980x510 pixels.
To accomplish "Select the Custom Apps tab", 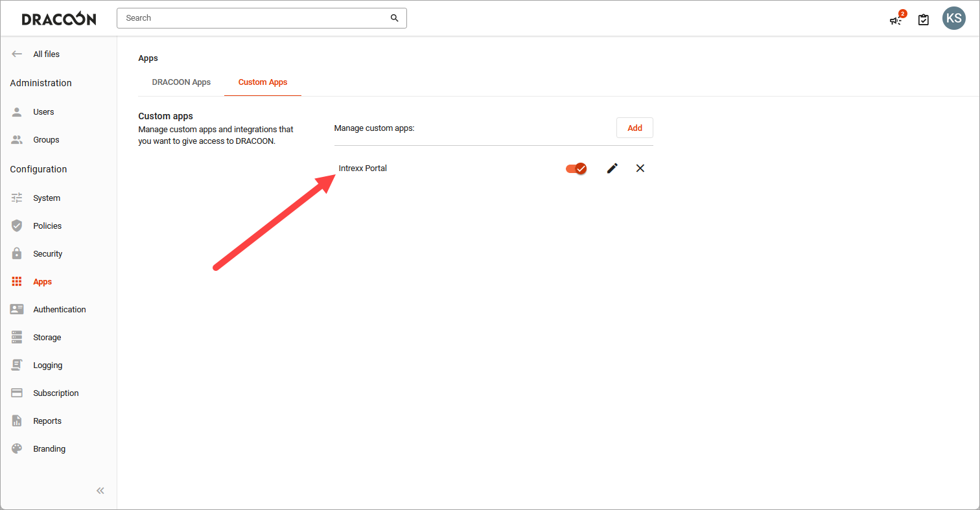I will click(262, 82).
